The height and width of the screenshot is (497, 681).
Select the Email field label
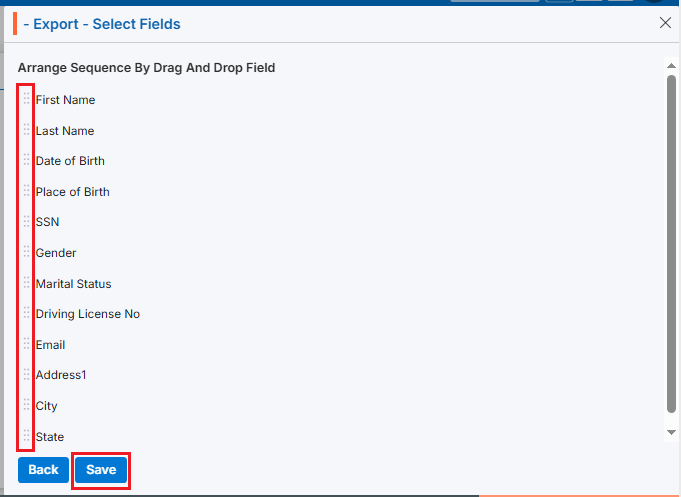[x=50, y=345]
